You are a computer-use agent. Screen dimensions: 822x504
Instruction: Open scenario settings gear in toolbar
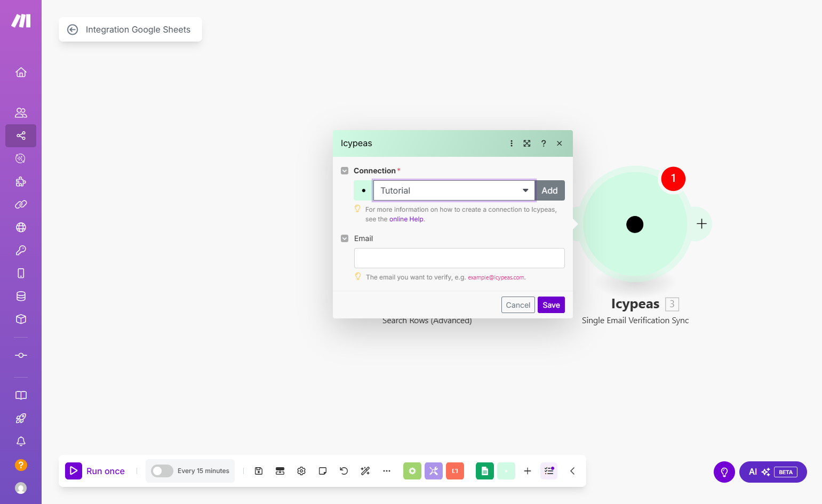click(301, 471)
